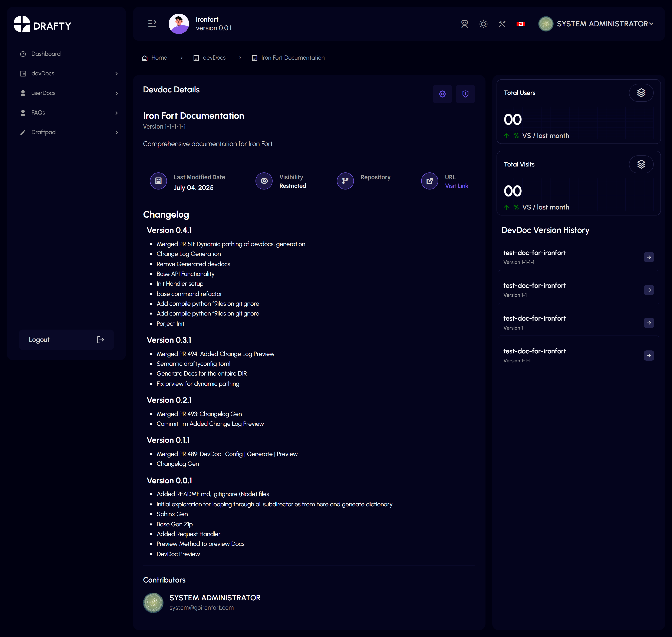Click the Visibility eye icon
Viewport: 672px width, 637px height.
(264, 181)
